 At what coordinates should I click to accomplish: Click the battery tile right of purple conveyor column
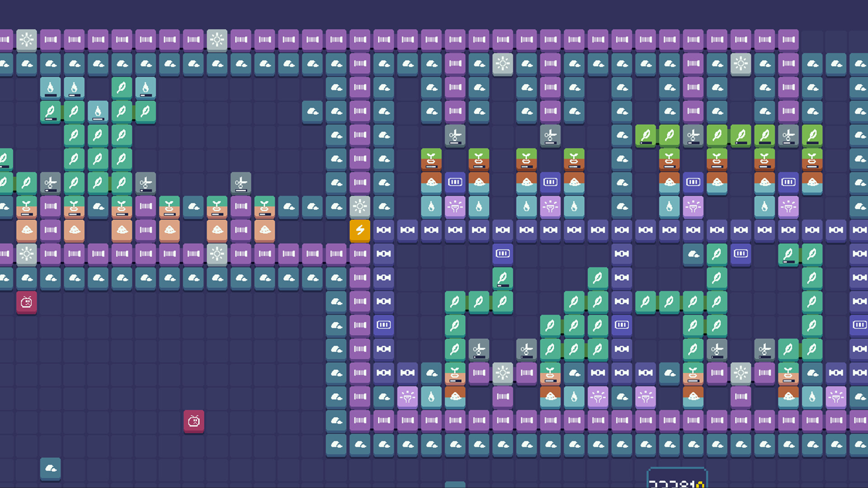click(384, 325)
